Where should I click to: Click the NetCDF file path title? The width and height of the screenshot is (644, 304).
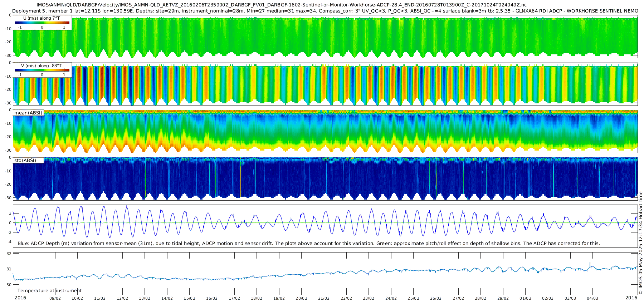click(x=282, y=5)
